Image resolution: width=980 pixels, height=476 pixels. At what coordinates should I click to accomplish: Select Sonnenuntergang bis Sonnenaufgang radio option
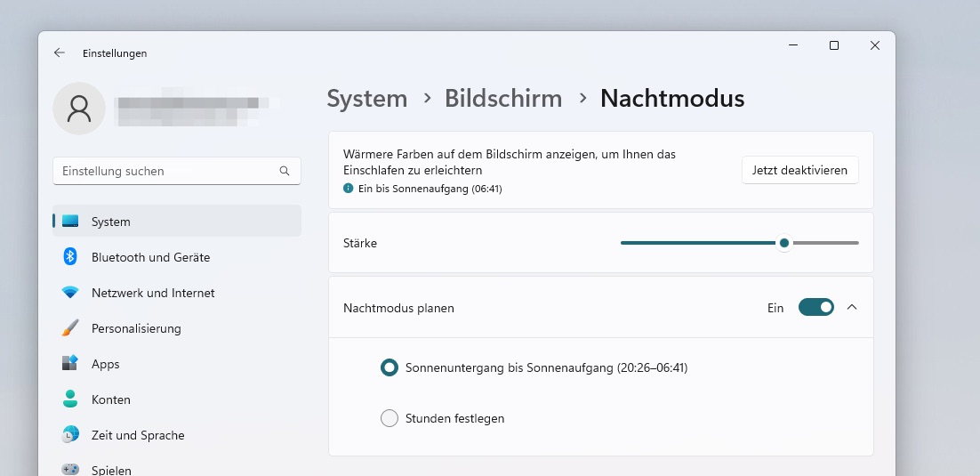[389, 367]
